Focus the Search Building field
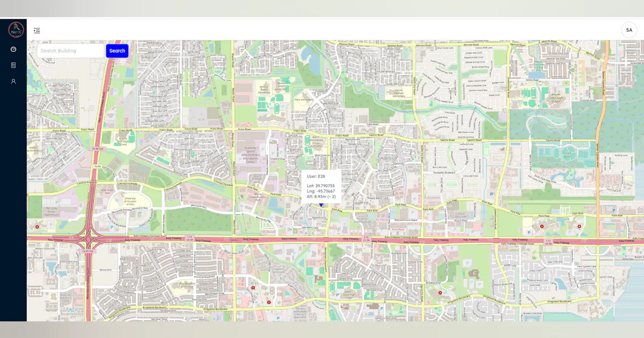The image size is (644, 338). click(70, 51)
